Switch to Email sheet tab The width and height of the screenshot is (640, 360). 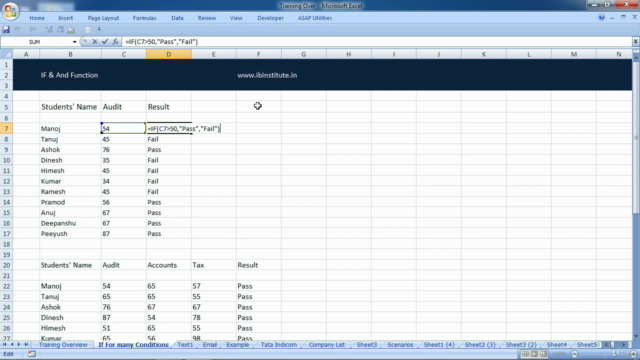coord(209,345)
